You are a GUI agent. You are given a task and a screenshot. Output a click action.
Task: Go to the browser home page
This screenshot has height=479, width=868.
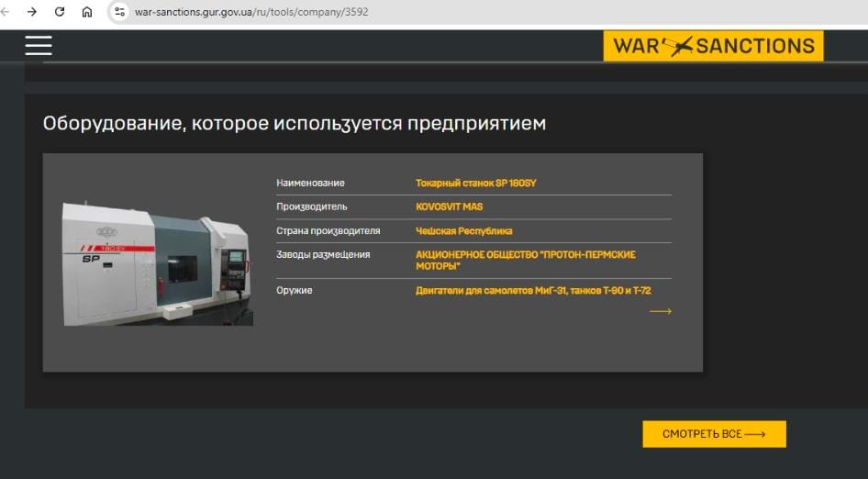[87, 12]
